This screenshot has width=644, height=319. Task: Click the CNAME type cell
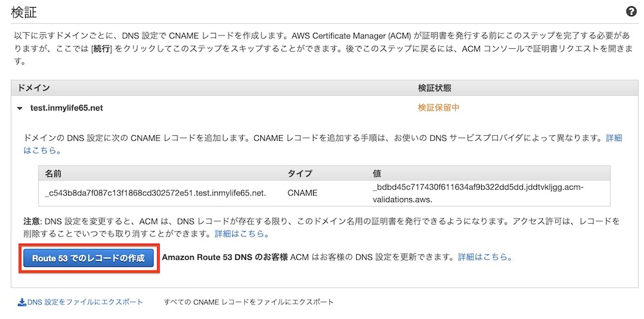coord(303,192)
